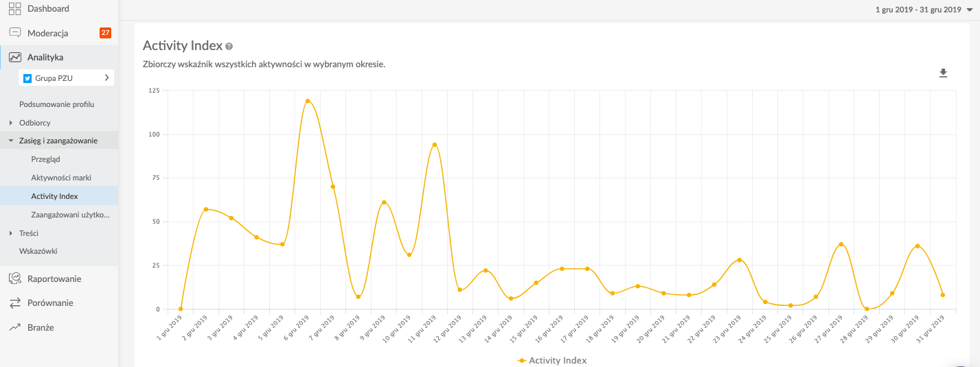Viewport: 980px width, 367px height.
Task: Toggle the Activity Index legend series
Action: click(x=552, y=360)
